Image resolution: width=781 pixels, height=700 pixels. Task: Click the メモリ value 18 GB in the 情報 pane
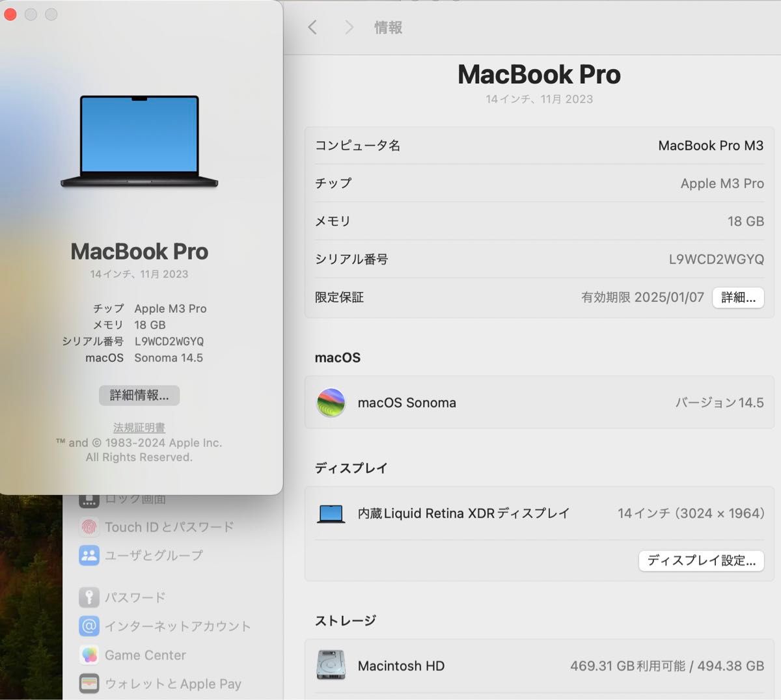(746, 221)
